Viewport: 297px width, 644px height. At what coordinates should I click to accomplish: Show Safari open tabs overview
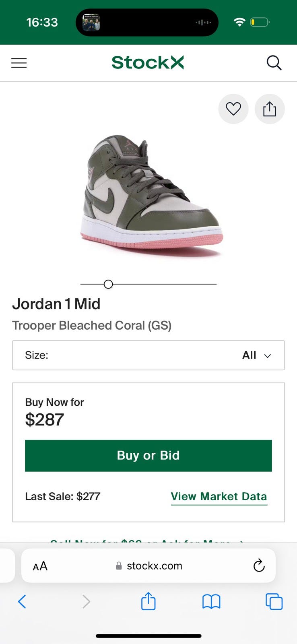[274, 602]
